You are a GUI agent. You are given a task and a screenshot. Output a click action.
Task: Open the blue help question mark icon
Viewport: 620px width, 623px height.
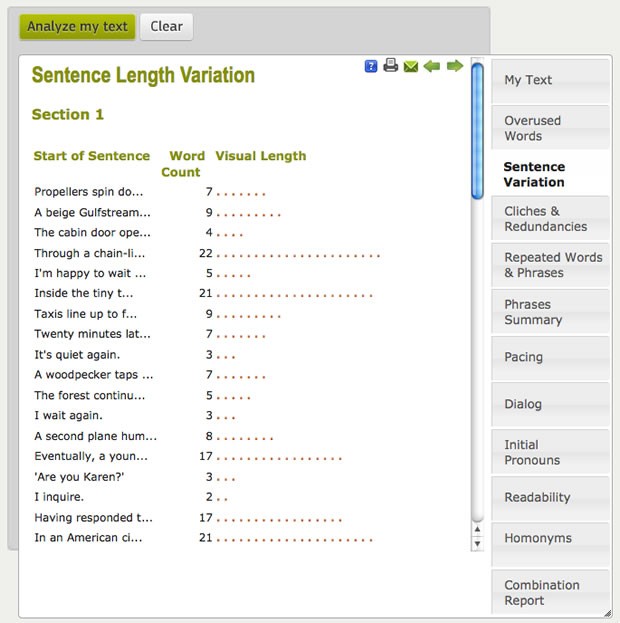tap(371, 66)
